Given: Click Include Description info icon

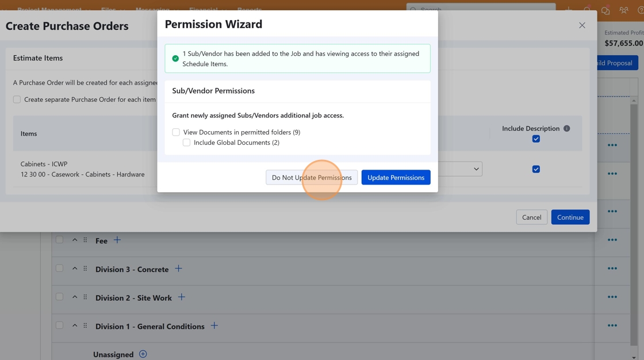Looking at the screenshot, I should (x=566, y=128).
